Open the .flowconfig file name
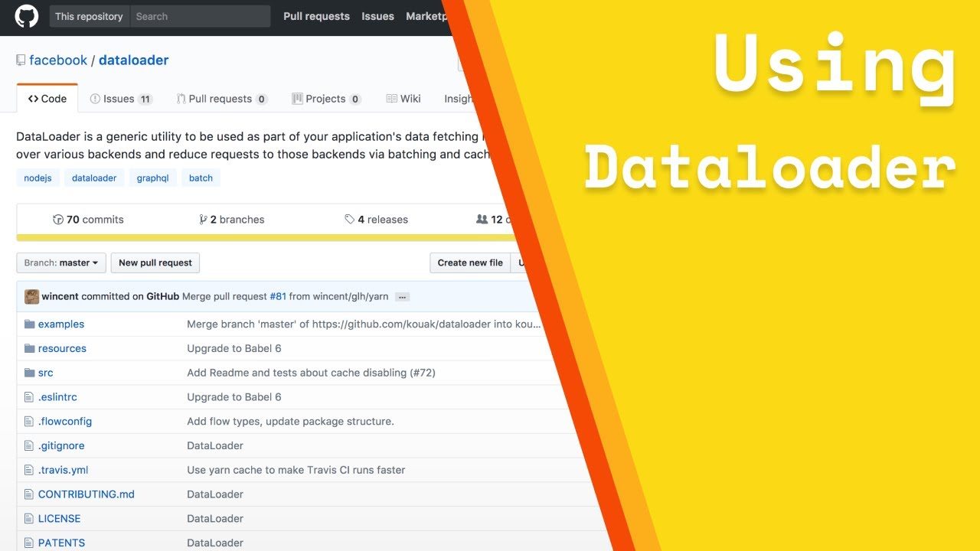The image size is (980, 551). coord(65,422)
